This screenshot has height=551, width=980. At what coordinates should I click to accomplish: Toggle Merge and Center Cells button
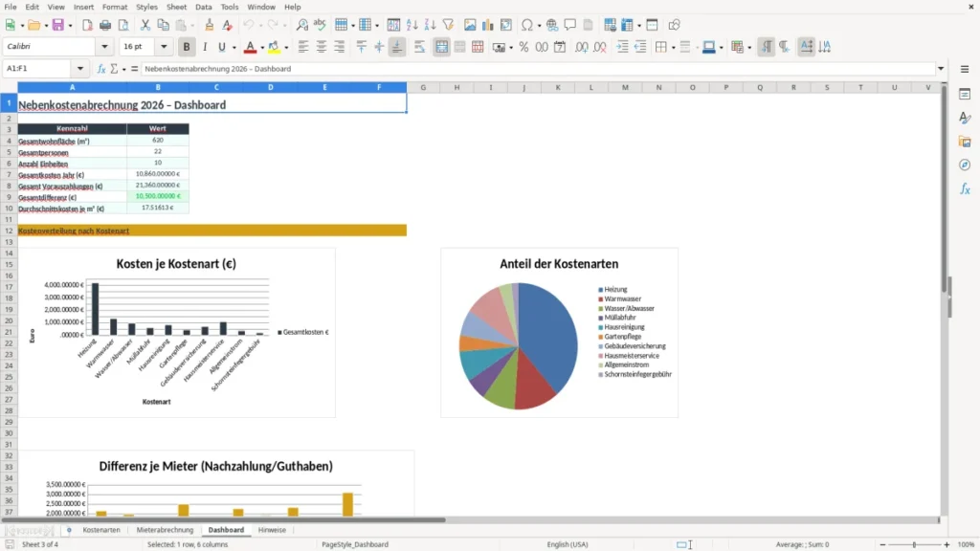point(441,47)
